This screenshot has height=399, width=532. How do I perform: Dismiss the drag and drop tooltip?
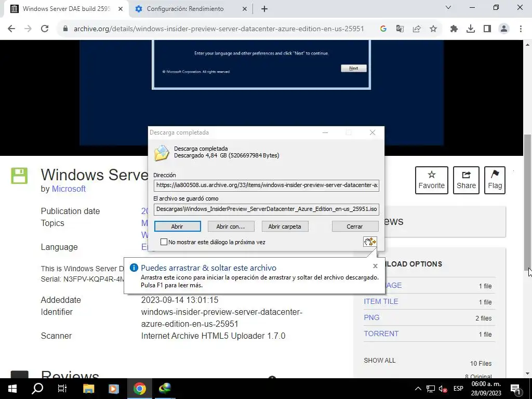click(x=375, y=266)
